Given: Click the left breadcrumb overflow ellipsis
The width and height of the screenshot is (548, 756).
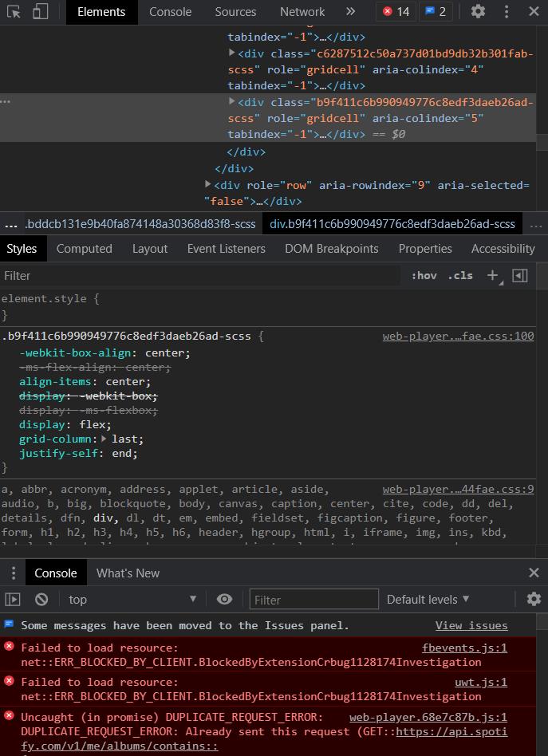Looking at the screenshot, I should click(x=10, y=225).
